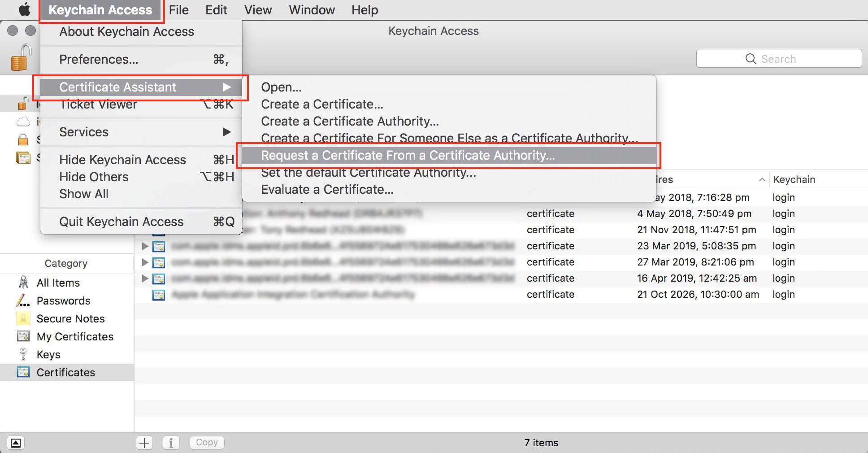Choose Ticket Viewer menu item
This screenshot has width=868, height=453.
pyautogui.click(x=141, y=105)
